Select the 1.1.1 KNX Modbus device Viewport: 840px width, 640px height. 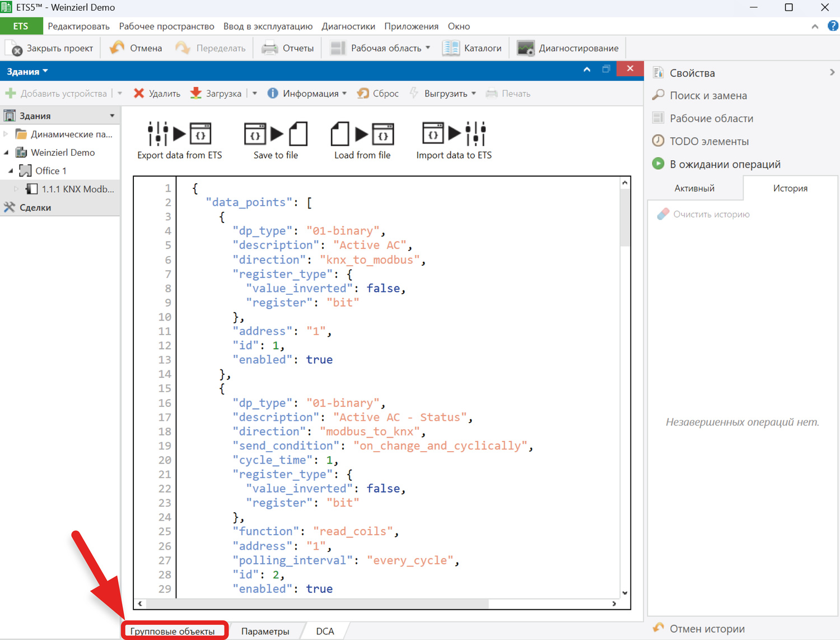(77, 189)
